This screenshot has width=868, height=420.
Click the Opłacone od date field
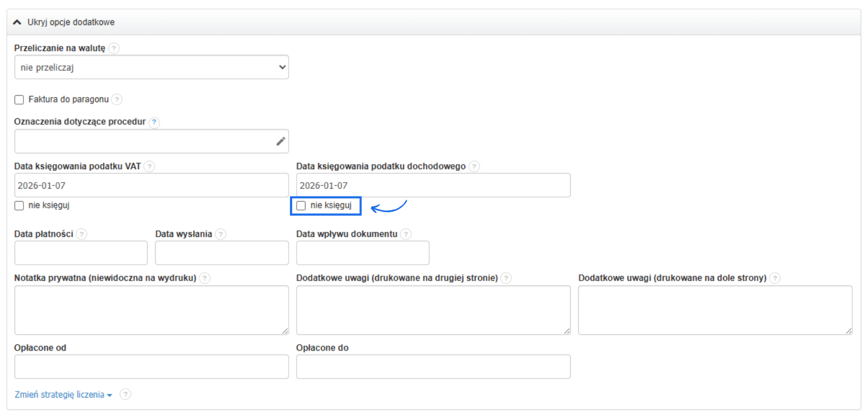click(151, 367)
